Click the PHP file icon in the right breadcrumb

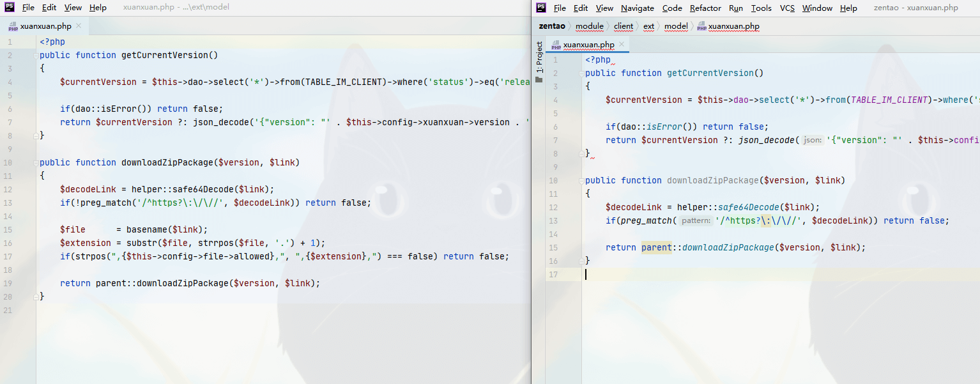701,26
